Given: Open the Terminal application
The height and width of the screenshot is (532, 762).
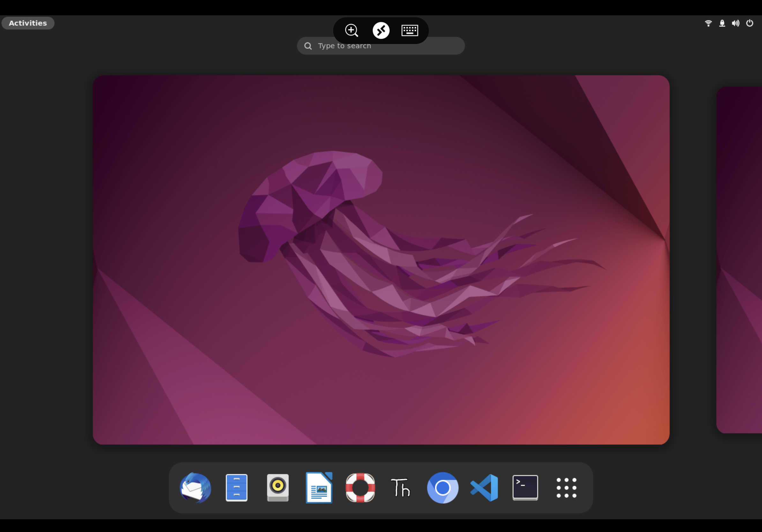Looking at the screenshot, I should (525, 488).
